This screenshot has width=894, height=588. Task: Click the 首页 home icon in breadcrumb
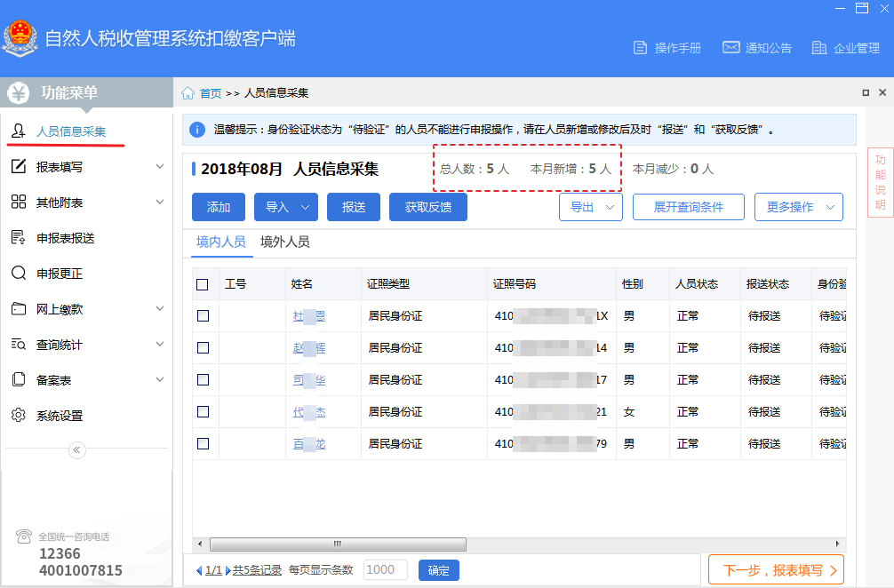click(x=188, y=93)
